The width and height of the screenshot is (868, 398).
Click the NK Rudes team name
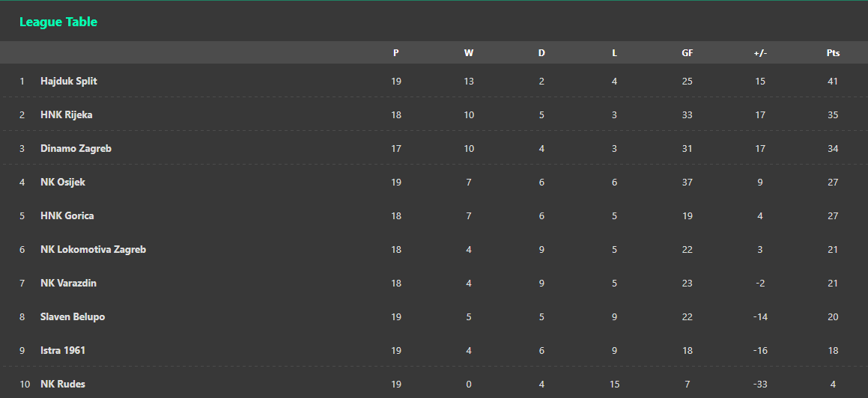coord(63,385)
